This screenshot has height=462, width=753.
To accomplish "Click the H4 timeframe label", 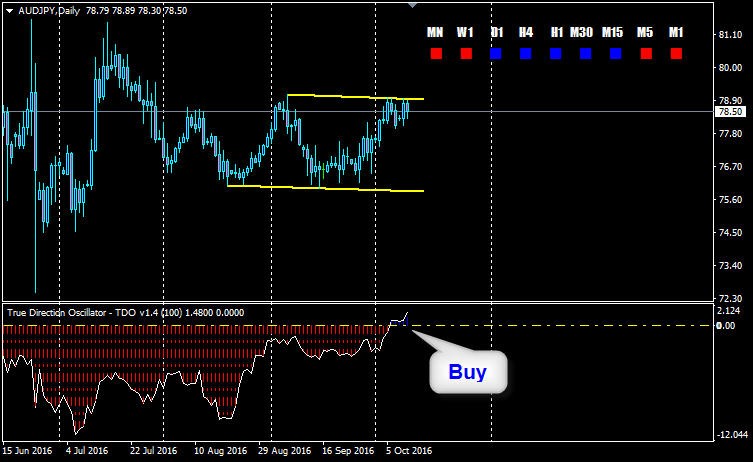I will (x=526, y=32).
